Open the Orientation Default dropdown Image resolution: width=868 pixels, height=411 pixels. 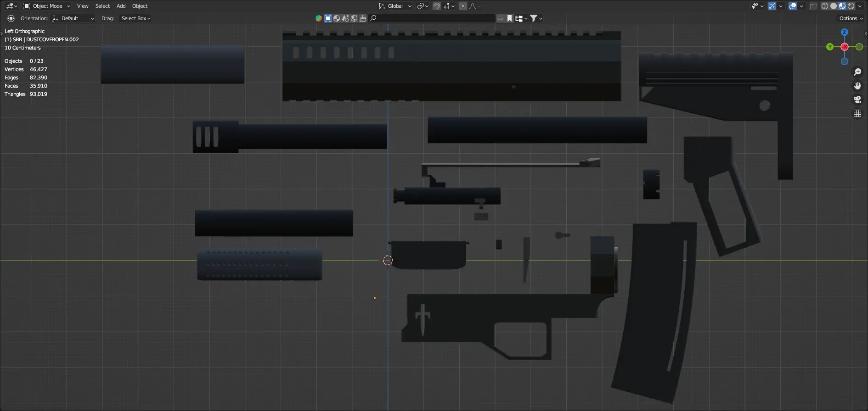pos(73,18)
